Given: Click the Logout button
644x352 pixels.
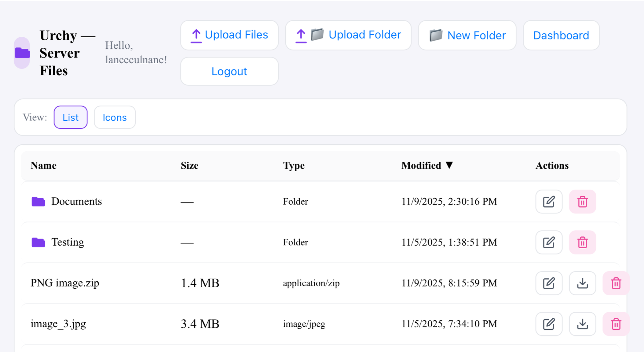Looking at the screenshot, I should coord(229,71).
